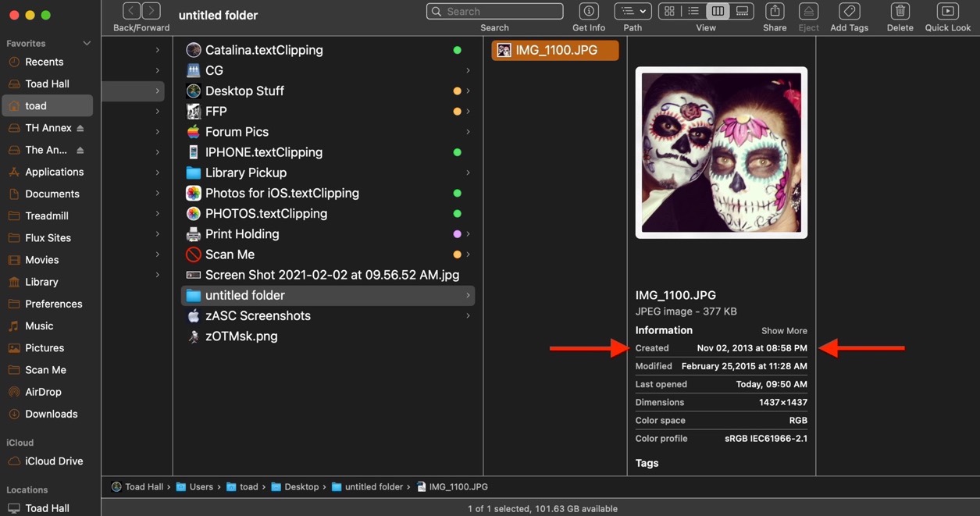
Task: Select the untitled folder row
Action: pos(328,295)
